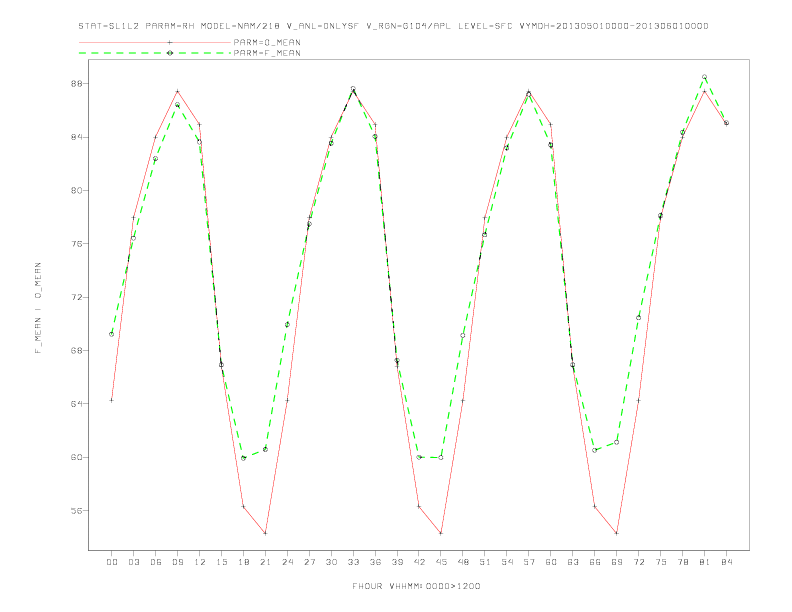
Task: Click the y-axis tick label 88
Action: [x=75, y=83]
